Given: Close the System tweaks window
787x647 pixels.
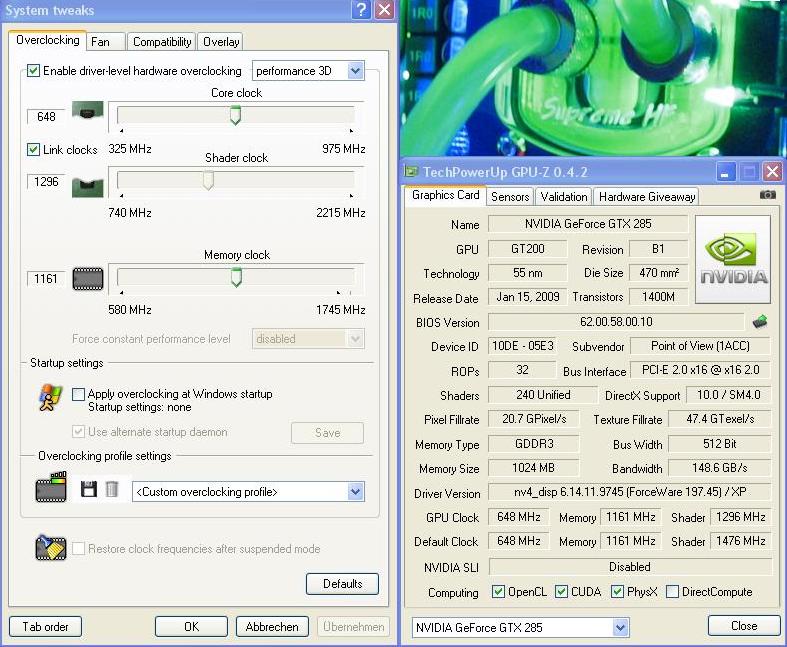Looking at the screenshot, I should [x=384, y=10].
